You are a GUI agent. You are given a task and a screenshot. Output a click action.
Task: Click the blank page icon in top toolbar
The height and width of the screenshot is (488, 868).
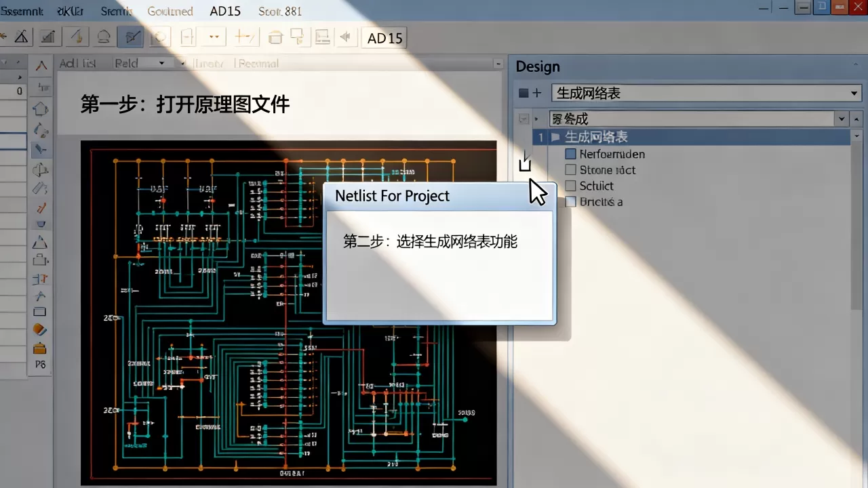tap(188, 37)
